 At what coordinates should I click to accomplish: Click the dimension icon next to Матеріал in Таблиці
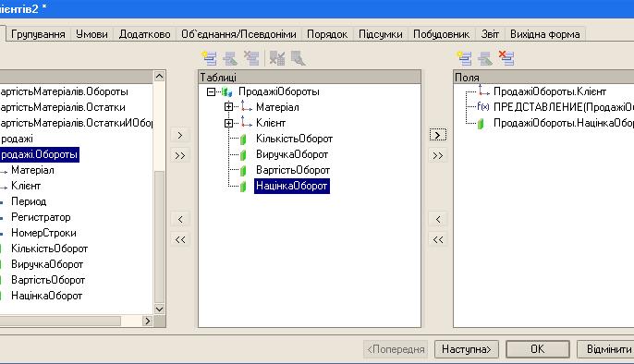tap(246, 106)
